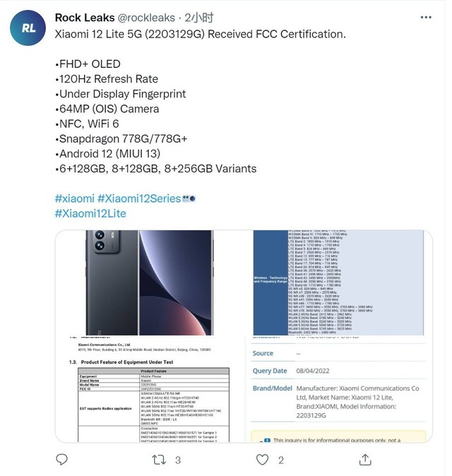Click the reply speech bubble icon
This screenshot has height=476, width=452.
pyautogui.click(x=61, y=460)
